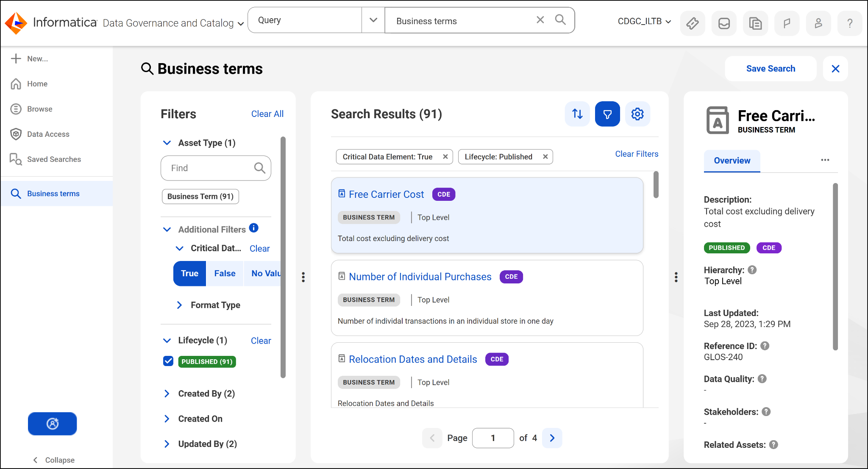This screenshot has width=868, height=469.
Task: Select No Value for Critical Data Element
Action: pos(263,274)
